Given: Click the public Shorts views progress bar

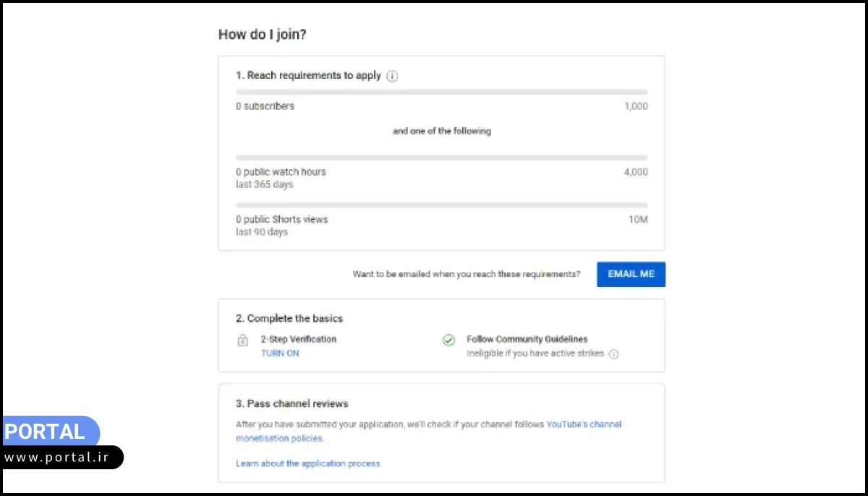Looking at the screenshot, I should [x=441, y=205].
